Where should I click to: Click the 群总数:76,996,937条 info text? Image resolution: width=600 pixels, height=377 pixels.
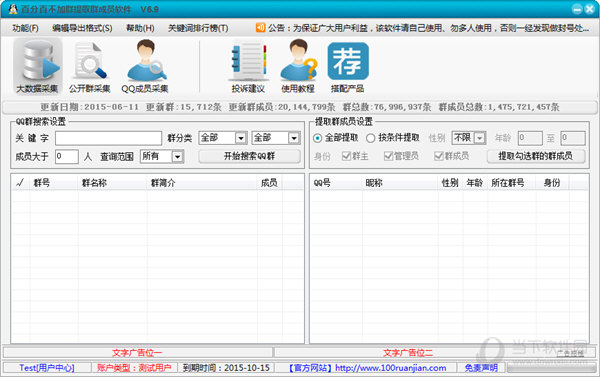[387, 107]
